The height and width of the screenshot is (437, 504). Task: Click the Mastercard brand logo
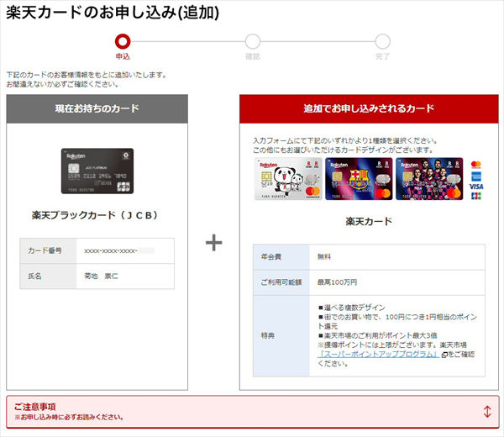(476, 165)
